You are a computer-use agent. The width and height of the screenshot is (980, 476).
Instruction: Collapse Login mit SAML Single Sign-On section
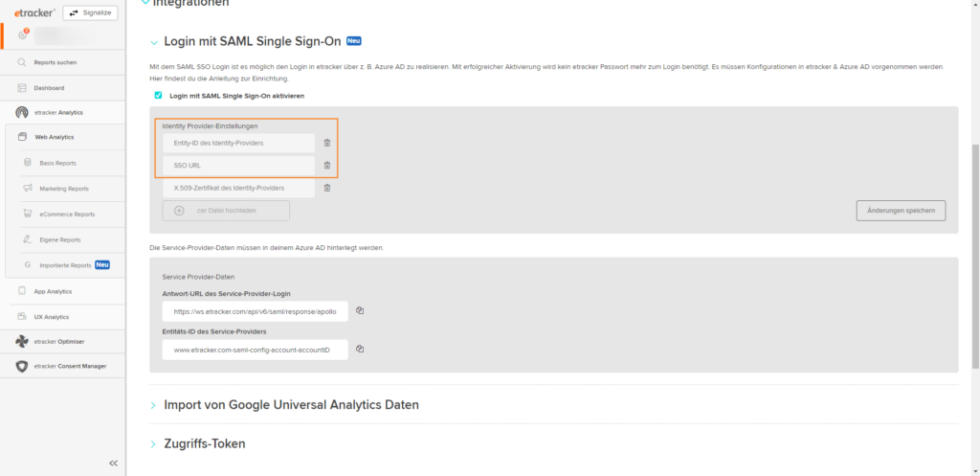(x=154, y=42)
